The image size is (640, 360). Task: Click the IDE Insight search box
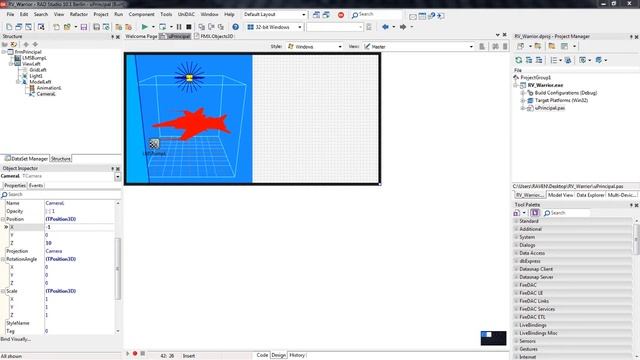(376, 15)
